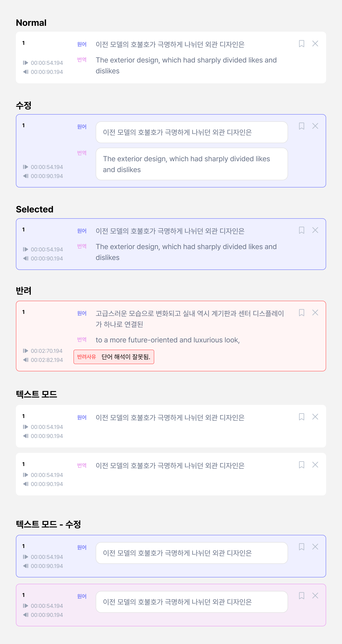Jump to start time 00:00:54.194 in Normal card
Screen dimensions: 342x644
[x=26, y=63]
